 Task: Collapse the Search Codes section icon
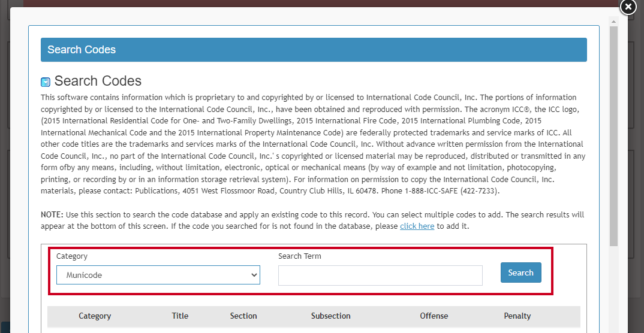click(x=46, y=82)
